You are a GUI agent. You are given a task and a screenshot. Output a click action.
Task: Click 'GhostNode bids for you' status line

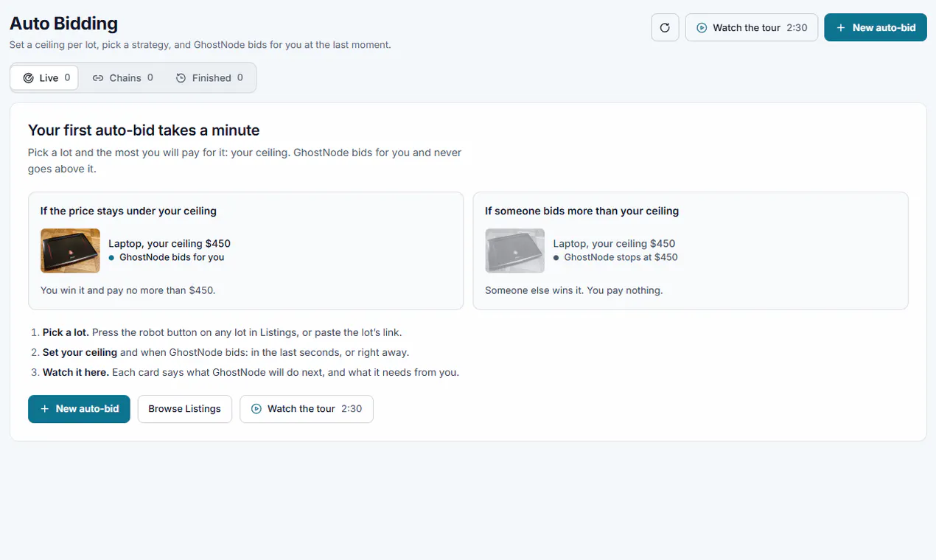pos(167,257)
